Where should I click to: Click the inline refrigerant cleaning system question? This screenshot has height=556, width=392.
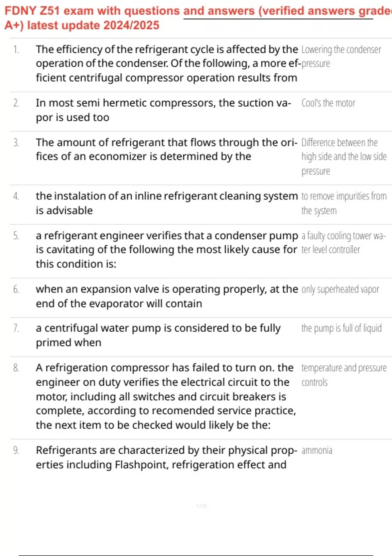[167, 203]
